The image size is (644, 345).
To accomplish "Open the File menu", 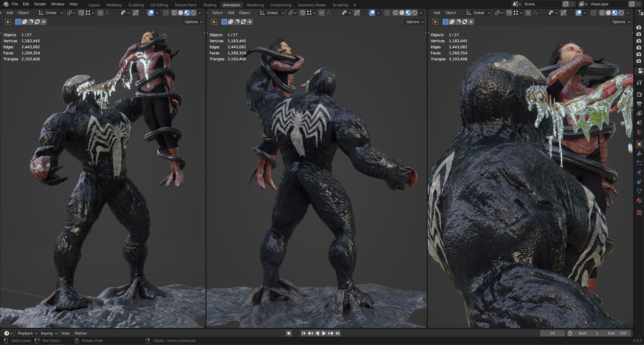I will point(15,4).
